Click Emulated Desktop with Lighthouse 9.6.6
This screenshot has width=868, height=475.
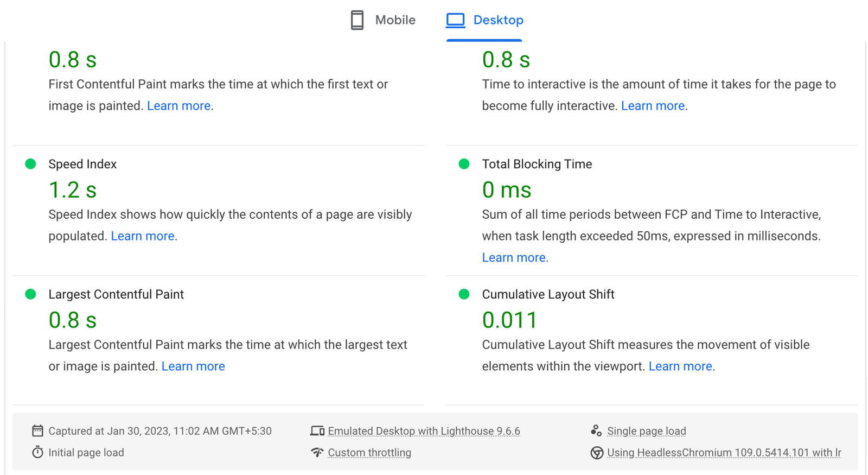[x=424, y=431]
